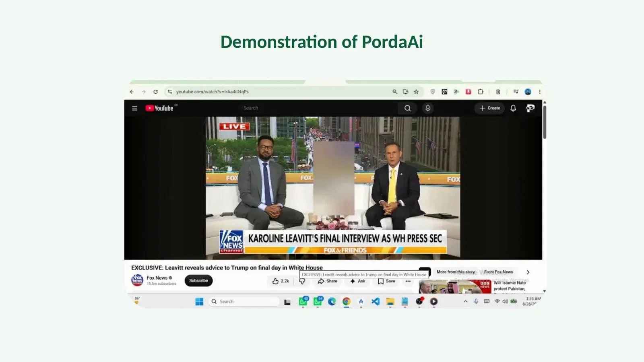Click the Ask button under the video
644x362 pixels.
(x=358, y=281)
